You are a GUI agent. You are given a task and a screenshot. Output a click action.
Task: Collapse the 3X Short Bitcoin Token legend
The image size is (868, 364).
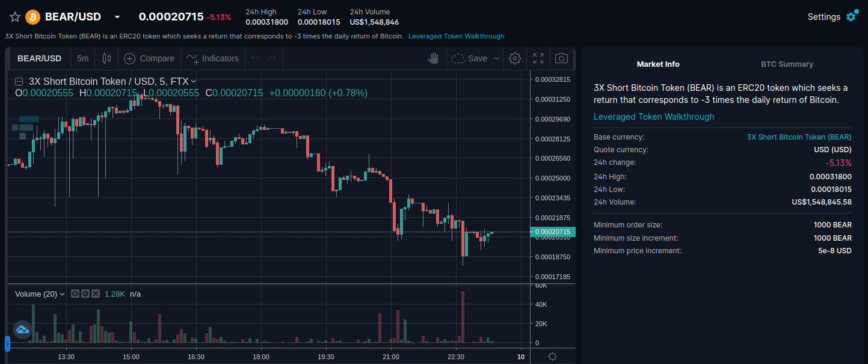tap(19, 81)
